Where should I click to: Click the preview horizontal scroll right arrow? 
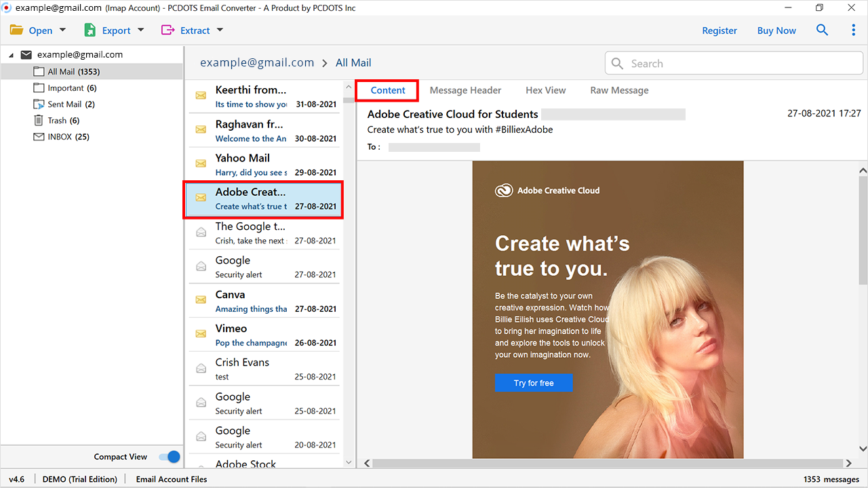point(849,464)
